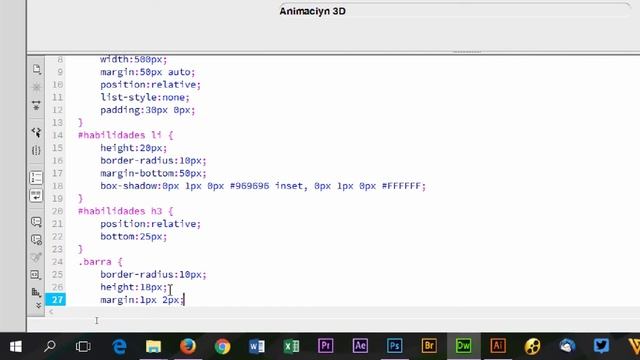This screenshot has width=640, height=360.
Task: Open the Recent Snippets icon
Action: (x=36, y=275)
